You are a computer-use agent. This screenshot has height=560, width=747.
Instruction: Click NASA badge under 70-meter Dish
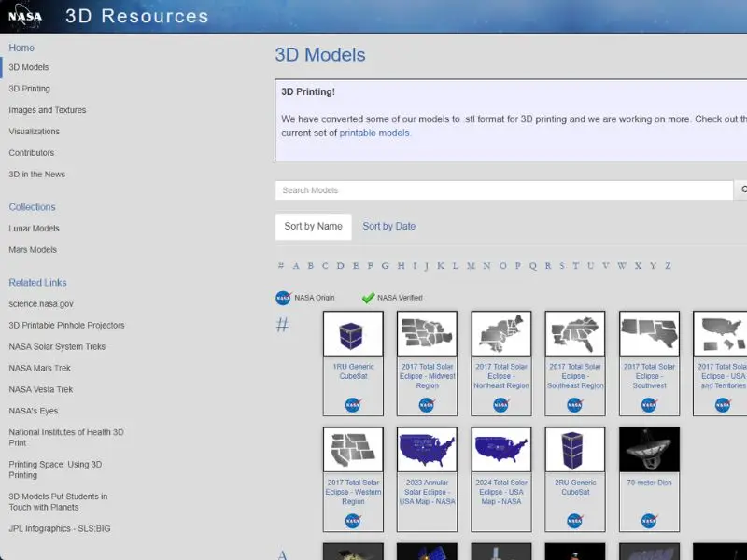click(x=649, y=521)
